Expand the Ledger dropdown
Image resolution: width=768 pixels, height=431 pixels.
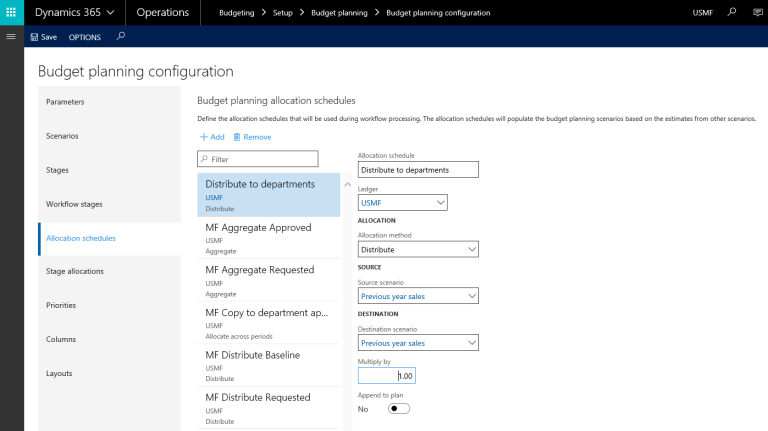coord(441,203)
